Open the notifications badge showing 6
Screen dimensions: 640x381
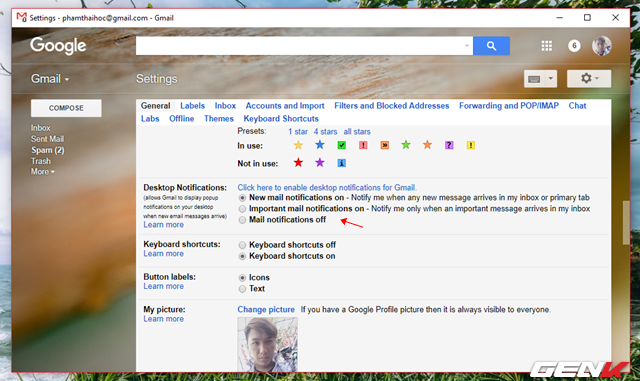pos(574,46)
